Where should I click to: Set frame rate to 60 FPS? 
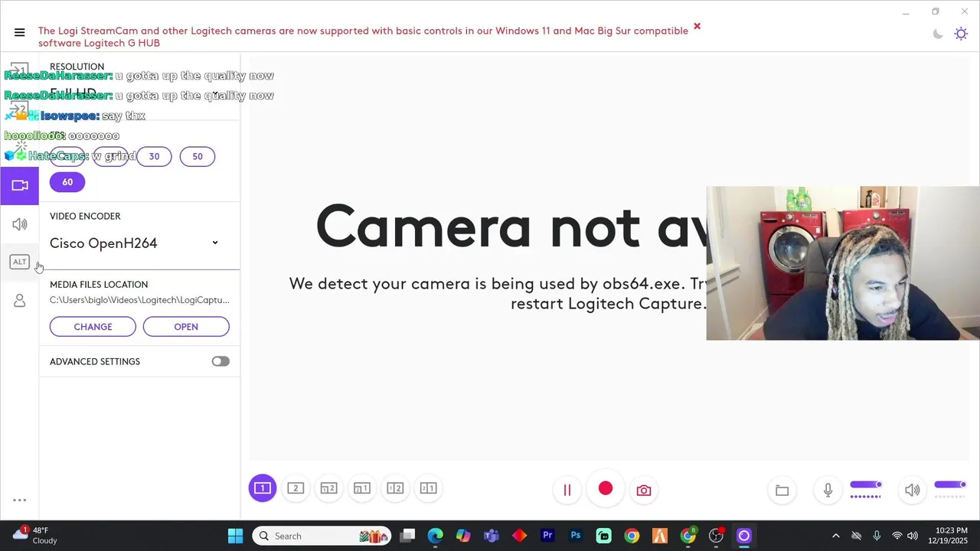67,182
